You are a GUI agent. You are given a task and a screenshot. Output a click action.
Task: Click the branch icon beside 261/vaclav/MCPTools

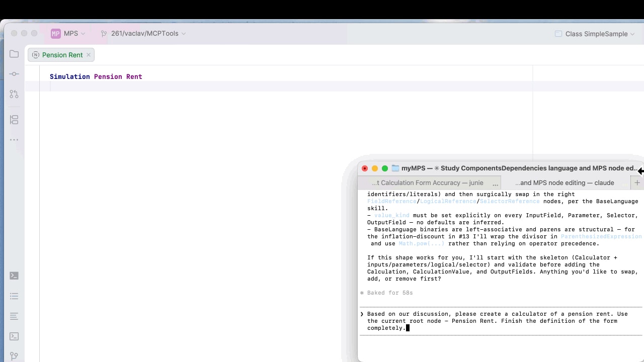click(104, 34)
